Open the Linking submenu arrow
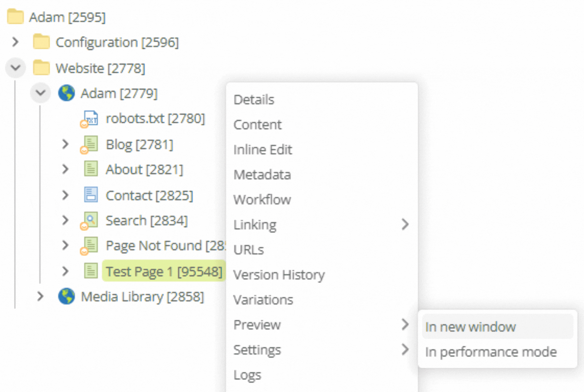Image resolution: width=584 pixels, height=392 pixels. coord(405,224)
